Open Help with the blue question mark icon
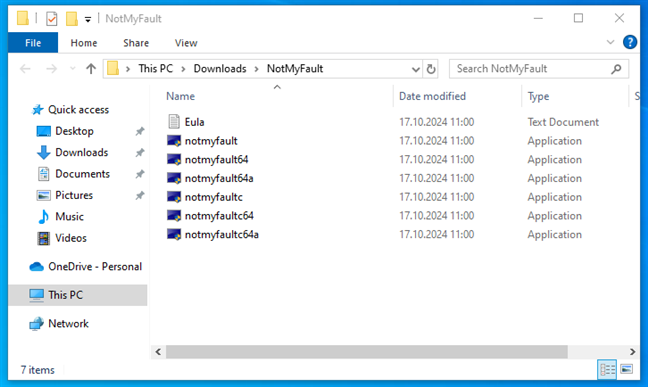648x387 pixels. coord(629,42)
